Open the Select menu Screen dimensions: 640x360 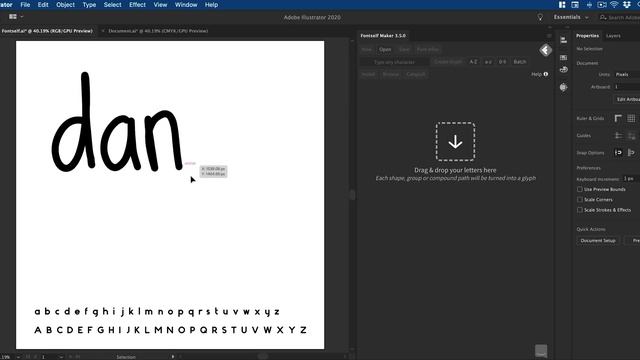pyautogui.click(x=112, y=5)
